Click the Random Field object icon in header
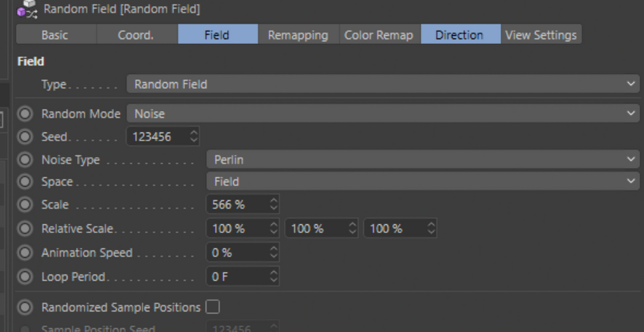 [x=28, y=9]
